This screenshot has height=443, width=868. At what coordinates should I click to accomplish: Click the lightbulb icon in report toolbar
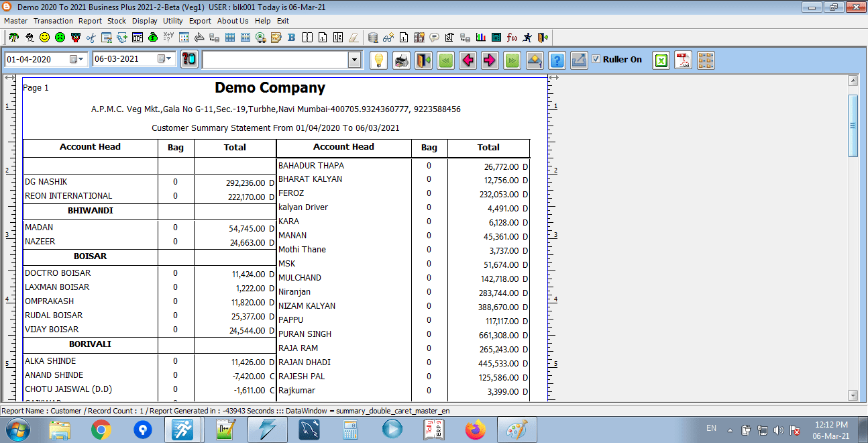point(379,60)
